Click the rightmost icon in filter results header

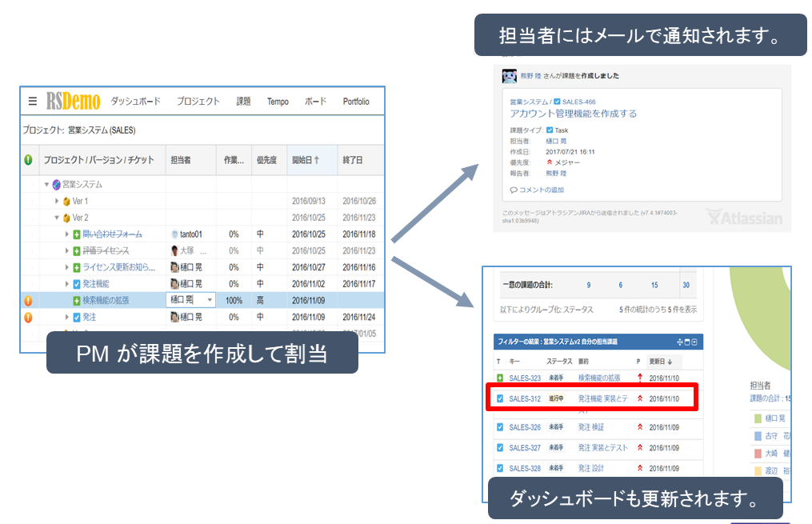click(x=694, y=343)
